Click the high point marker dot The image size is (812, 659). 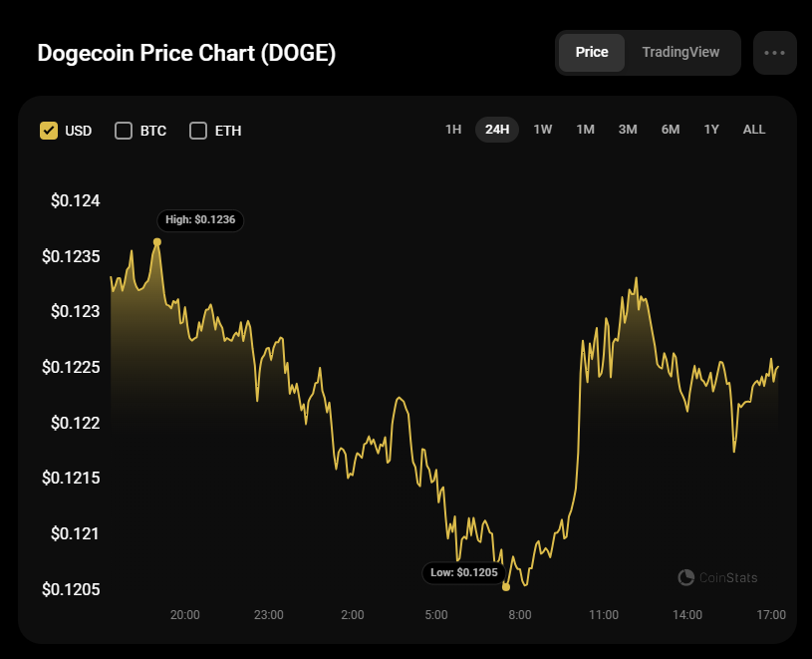(x=157, y=242)
